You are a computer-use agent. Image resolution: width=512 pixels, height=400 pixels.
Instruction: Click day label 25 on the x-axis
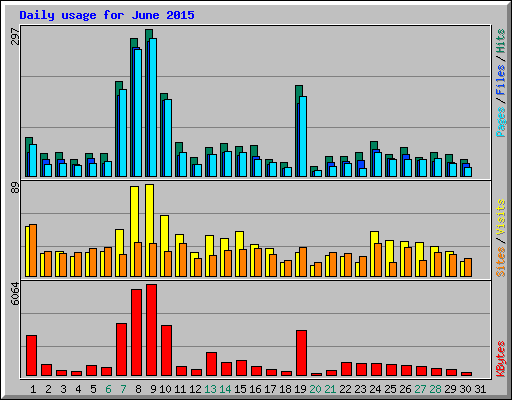click(390, 389)
